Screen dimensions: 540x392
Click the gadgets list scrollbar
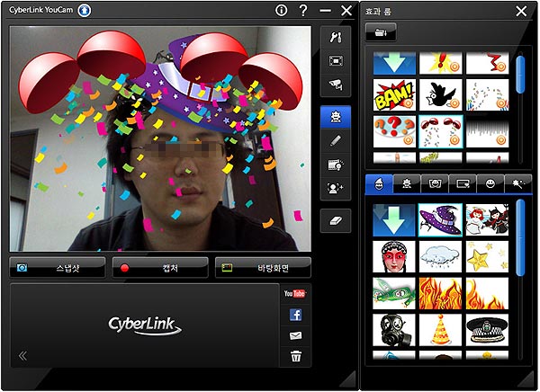pos(521,237)
